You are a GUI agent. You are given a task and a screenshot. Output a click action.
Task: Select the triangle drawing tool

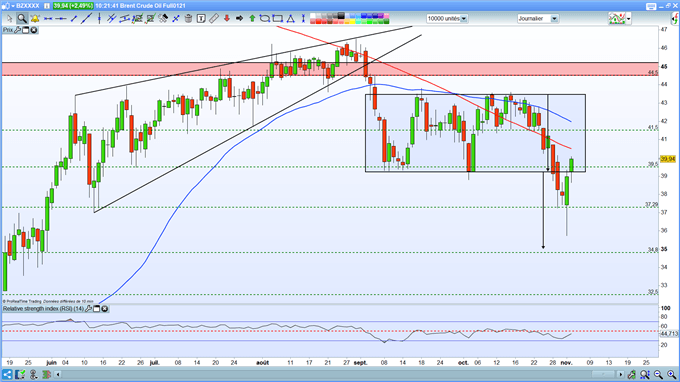[x=290, y=18]
